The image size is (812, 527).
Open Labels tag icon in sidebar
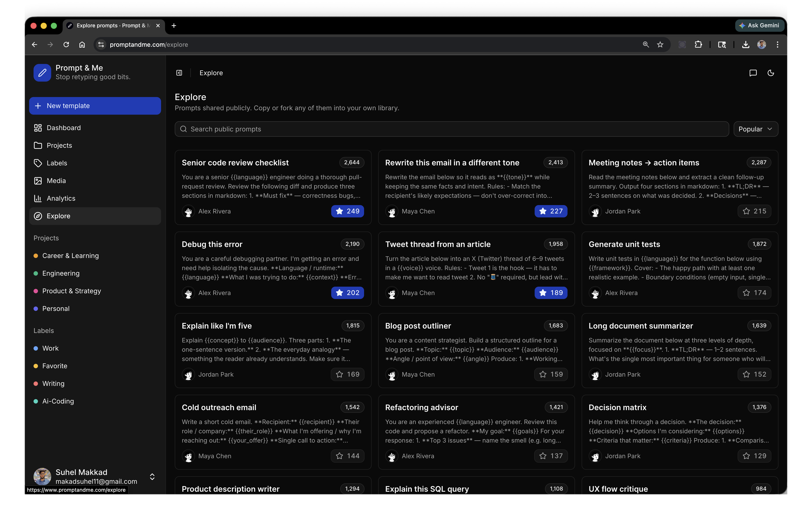(38, 163)
